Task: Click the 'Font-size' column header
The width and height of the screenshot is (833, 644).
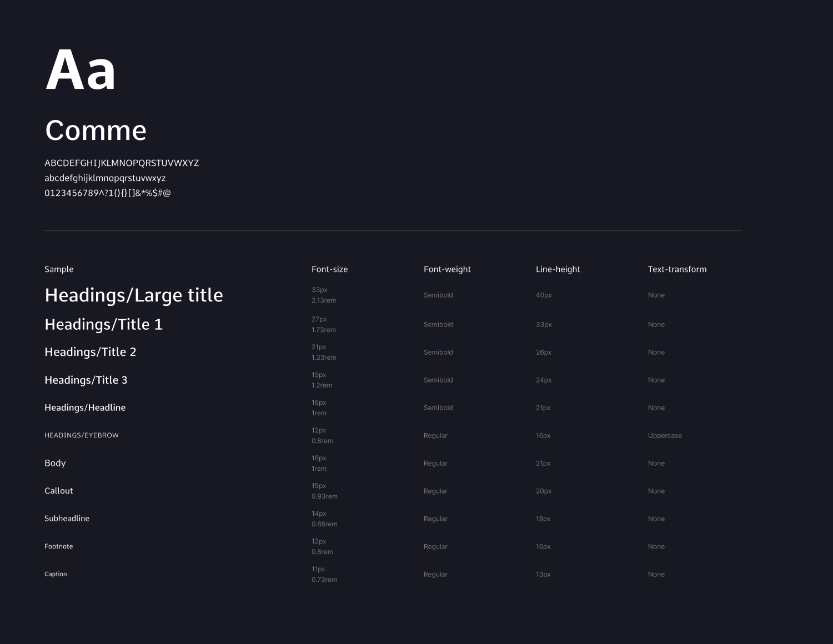Action: 329,269
